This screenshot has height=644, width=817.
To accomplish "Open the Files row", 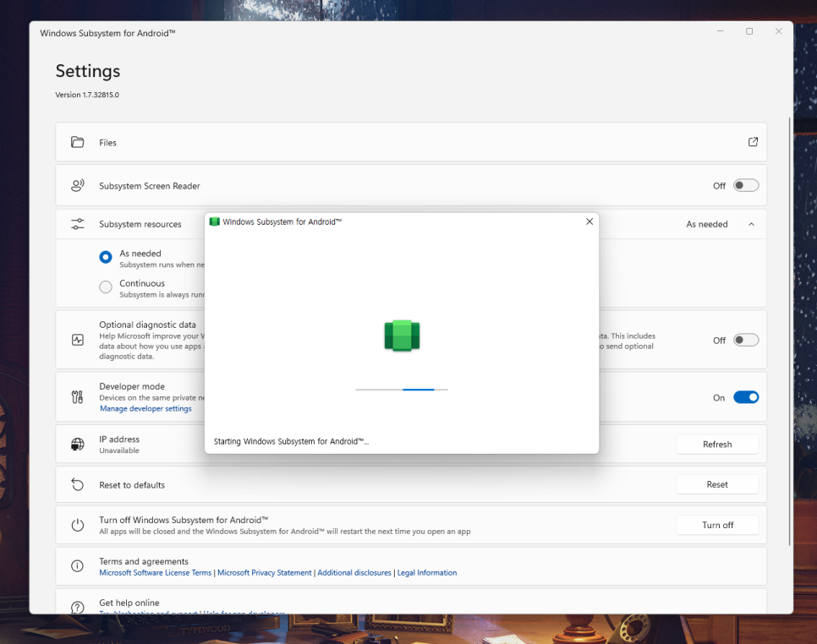I will pyautogui.click(x=411, y=142).
